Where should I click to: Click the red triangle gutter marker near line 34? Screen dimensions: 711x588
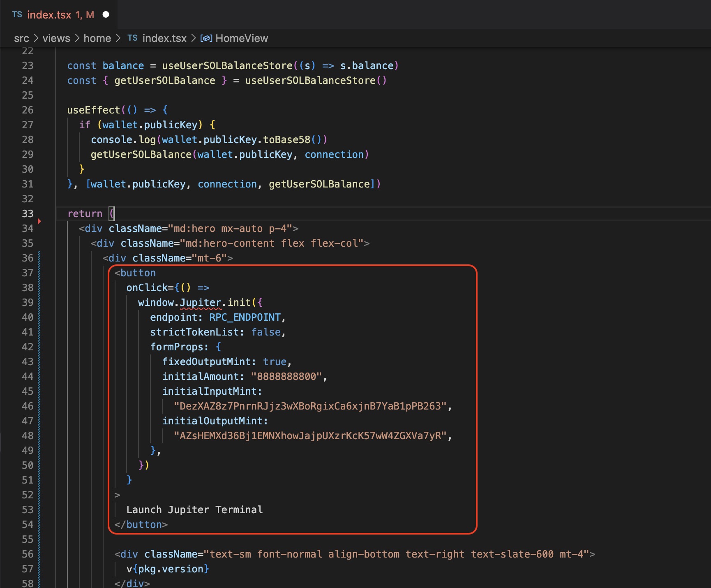point(39,221)
